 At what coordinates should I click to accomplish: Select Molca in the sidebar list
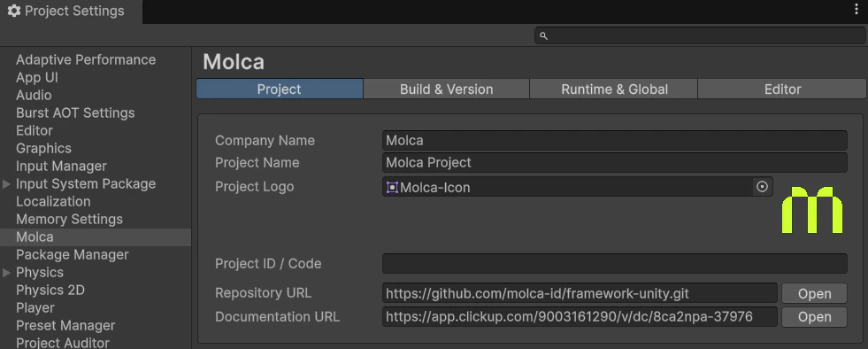pyautogui.click(x=96, y=237)
